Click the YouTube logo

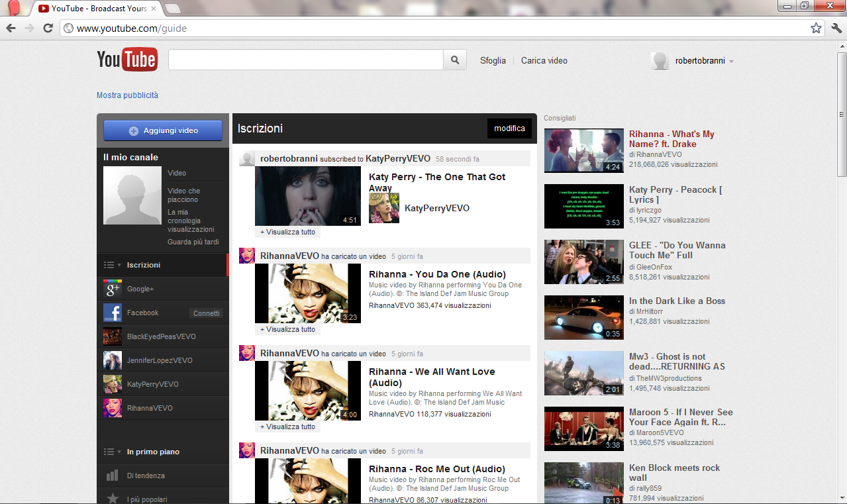pos(127,60)
